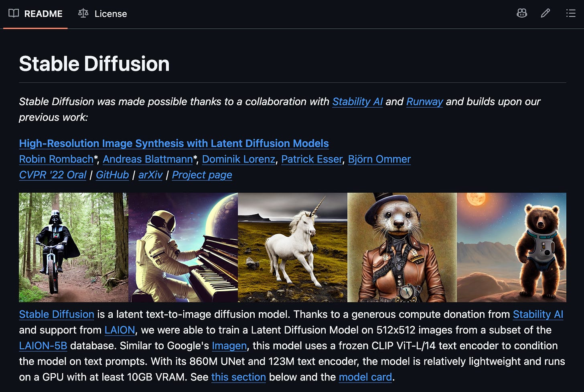Open the outline list icon
Viewport: 584px width, 392px height.
571,13
